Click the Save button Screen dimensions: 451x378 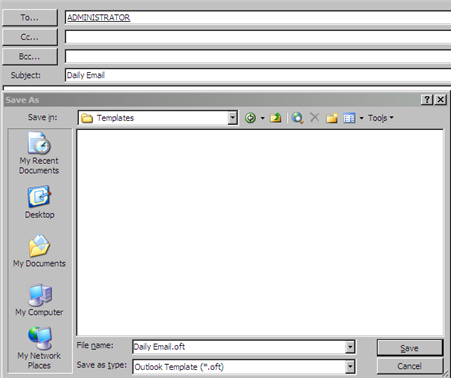pyautogui.click(x=410, y=348)
